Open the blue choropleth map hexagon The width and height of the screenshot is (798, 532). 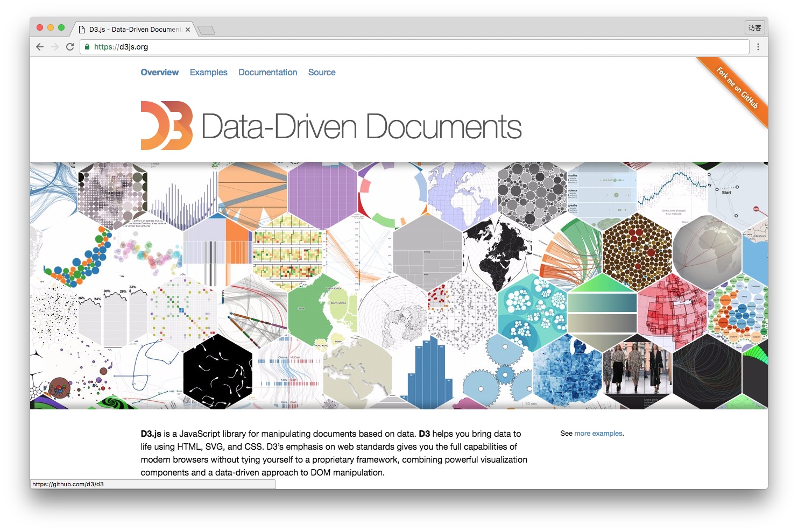tap(568, 372)
